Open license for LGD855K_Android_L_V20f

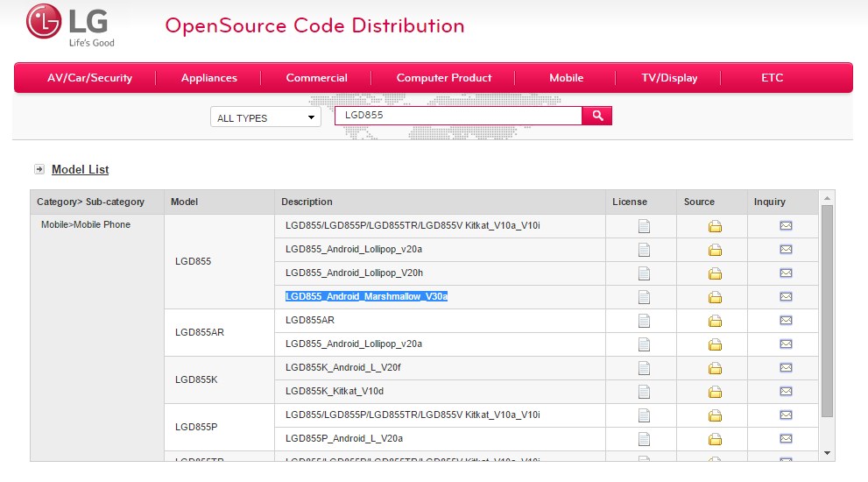pyautogui.click(x=644, y=368)
